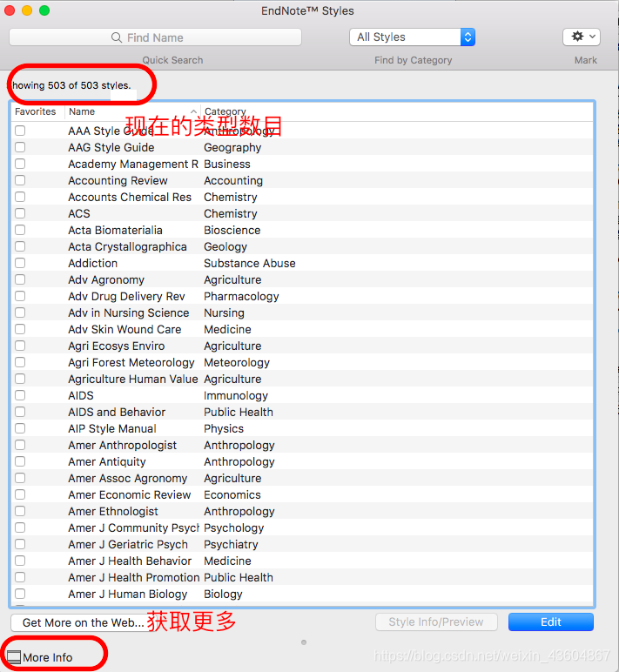This screenshot has width=619, height=672.
Task: Check favorite box for Academy Management R
Action: point(20,164)
